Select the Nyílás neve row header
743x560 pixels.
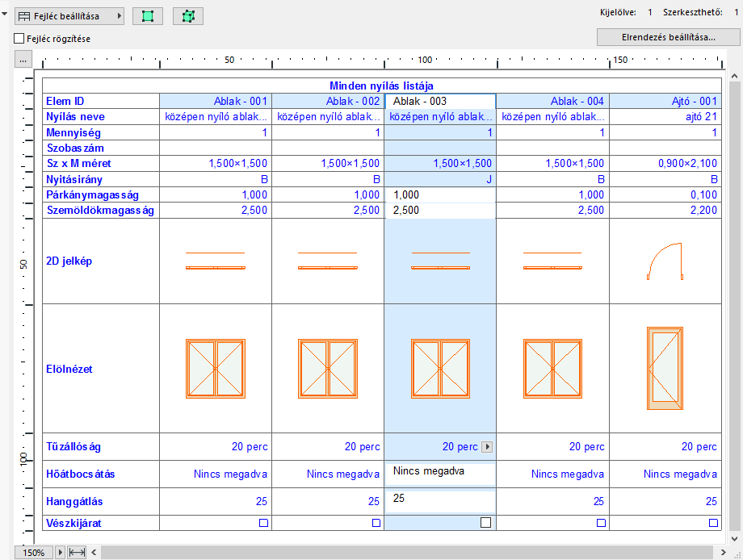101,117
